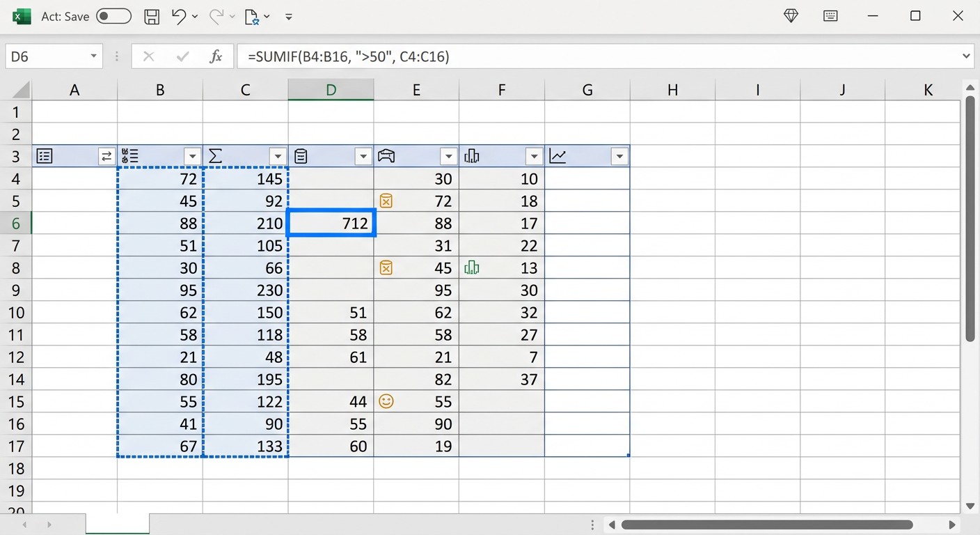Click the smiley face icon in E15

[386, 401]
